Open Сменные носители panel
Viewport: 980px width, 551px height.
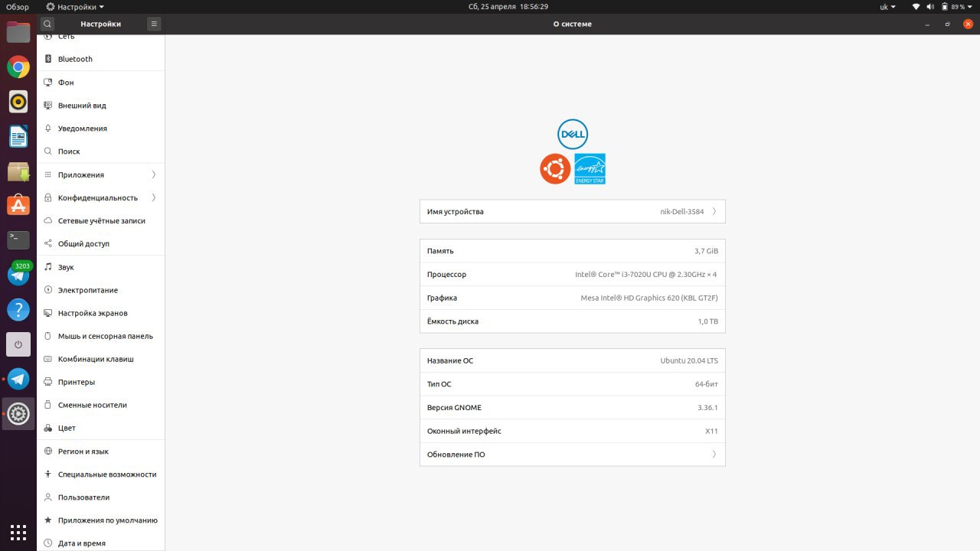[101, 405]
